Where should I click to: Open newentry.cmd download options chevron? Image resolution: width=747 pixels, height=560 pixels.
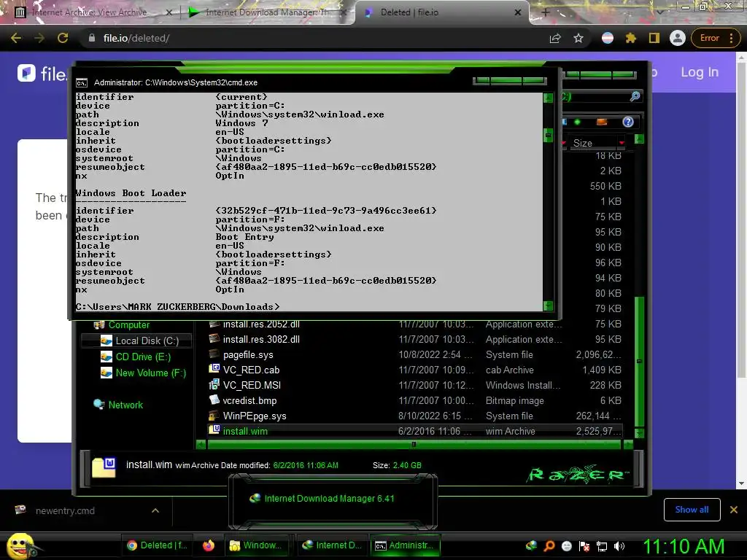[x=155, y=510]
